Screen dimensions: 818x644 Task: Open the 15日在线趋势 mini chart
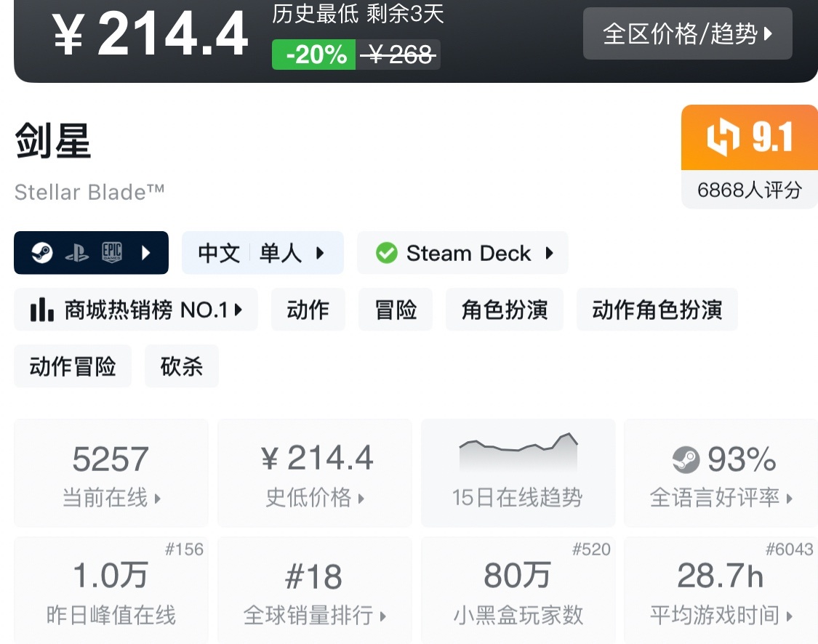pyautogui.click(x=518, y=472)
